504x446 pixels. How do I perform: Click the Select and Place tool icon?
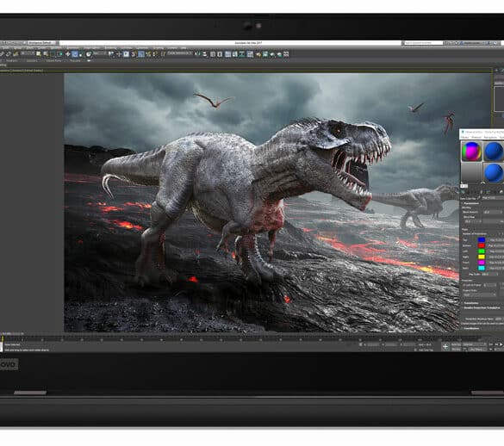[x=89, y=53]
